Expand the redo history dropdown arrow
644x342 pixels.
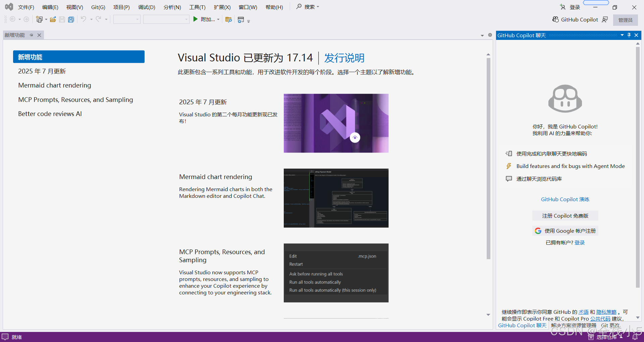point(106,19)
